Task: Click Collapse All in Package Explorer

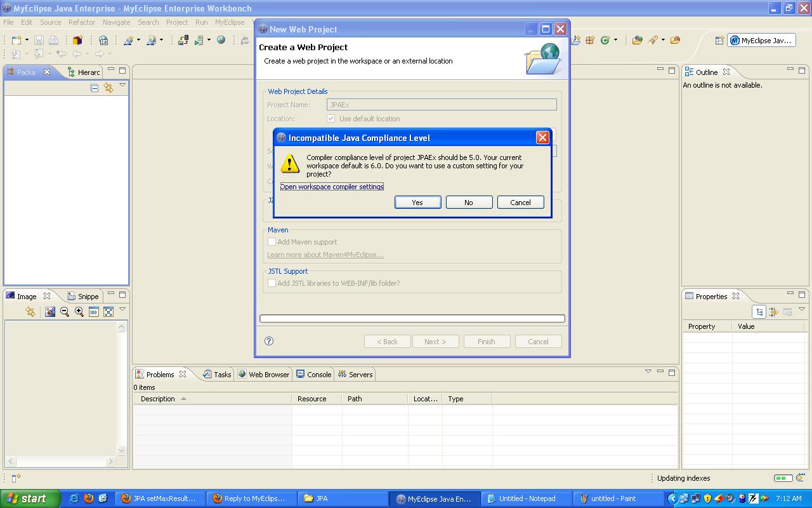Action: click(x=95, y=88)
